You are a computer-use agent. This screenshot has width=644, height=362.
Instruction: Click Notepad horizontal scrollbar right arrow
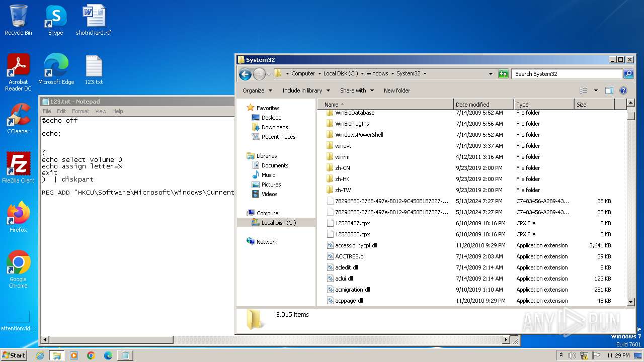click(507, 340)
